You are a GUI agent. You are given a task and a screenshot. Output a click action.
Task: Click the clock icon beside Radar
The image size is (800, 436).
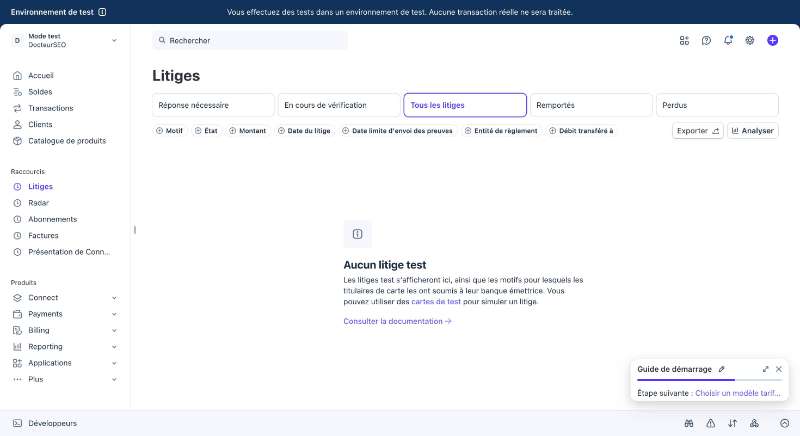point(17,203)
